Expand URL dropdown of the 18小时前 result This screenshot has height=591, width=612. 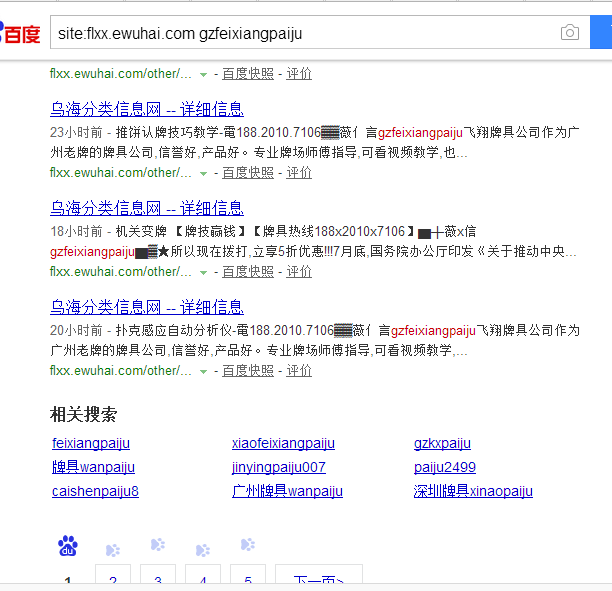[203, 273]
